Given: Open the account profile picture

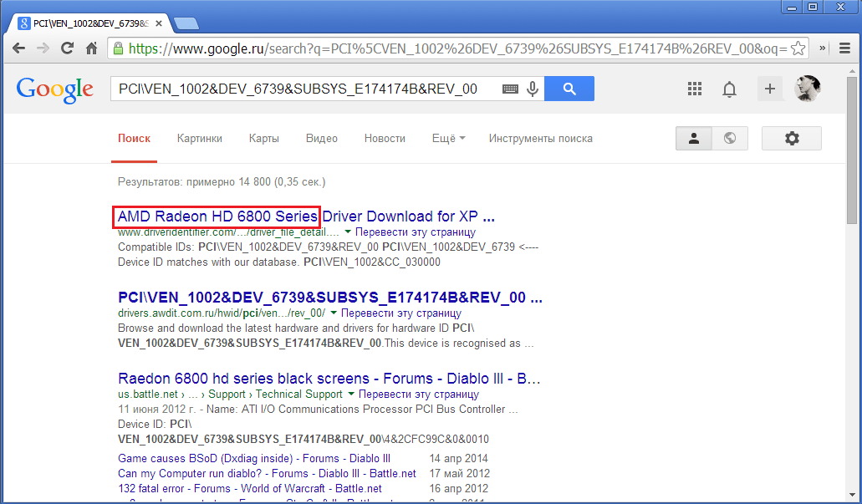Looking at the screenshot, I should [x=807, y=89].
